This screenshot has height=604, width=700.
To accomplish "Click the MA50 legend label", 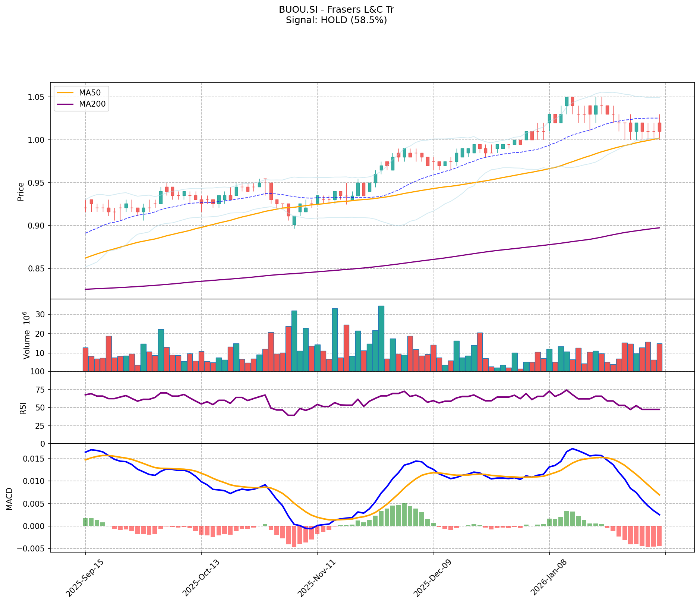I will tap(89, 92).
